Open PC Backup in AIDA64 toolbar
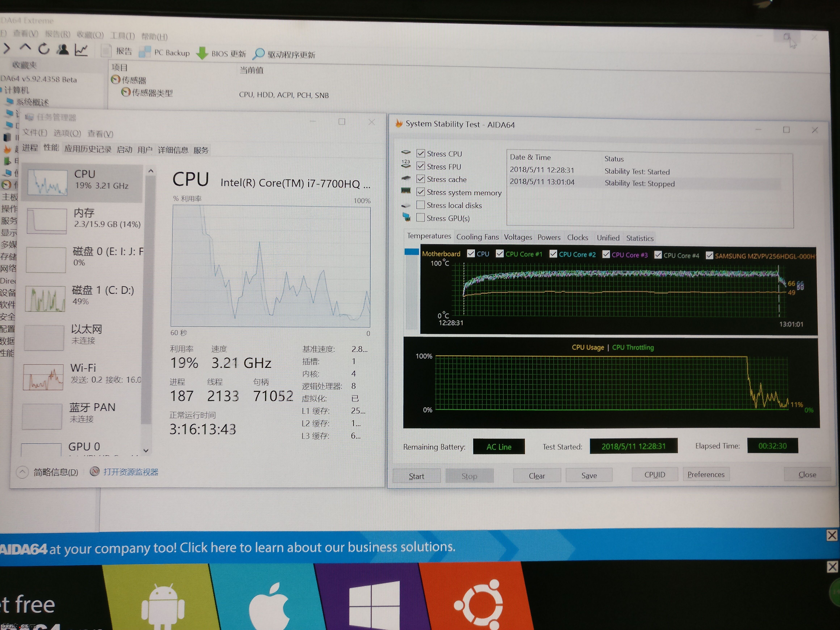This screenshot has height=630, width=840. point(164,52)
